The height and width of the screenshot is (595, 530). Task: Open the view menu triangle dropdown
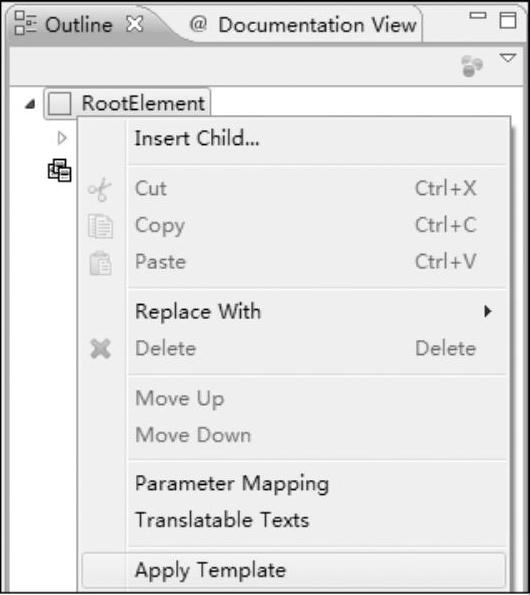(x=508, y=58)
